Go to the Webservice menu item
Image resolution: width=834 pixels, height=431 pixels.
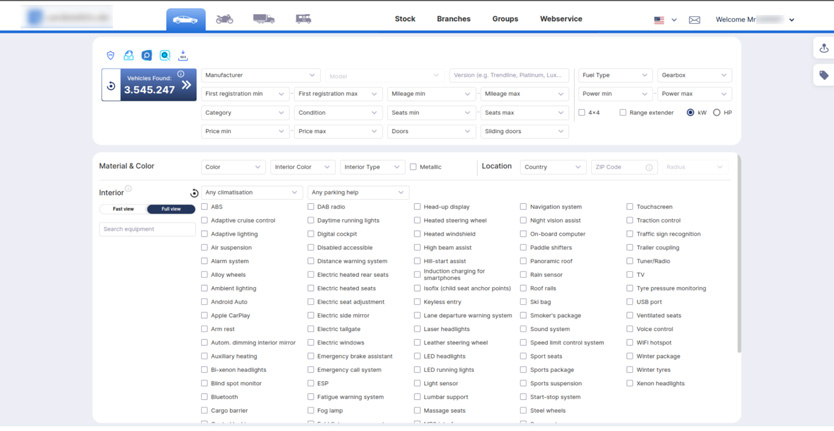561,19
